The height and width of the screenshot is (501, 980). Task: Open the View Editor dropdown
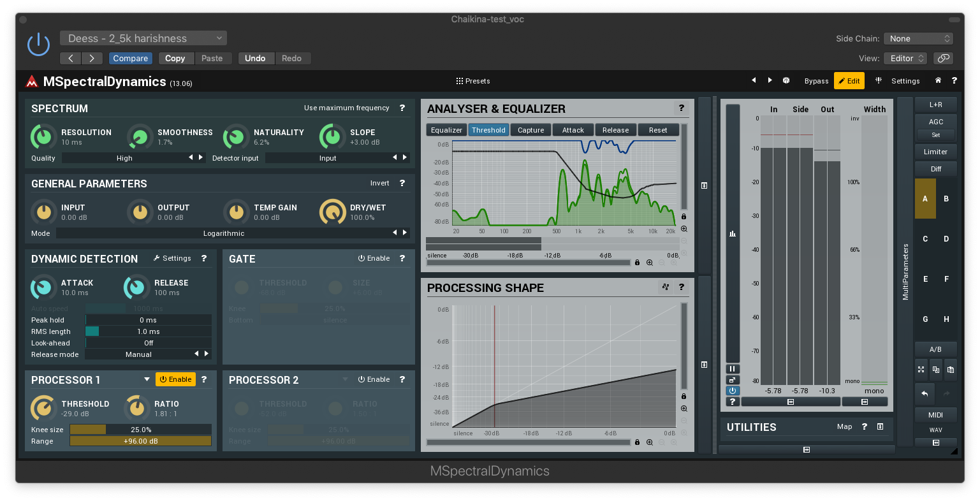(905, 58)
